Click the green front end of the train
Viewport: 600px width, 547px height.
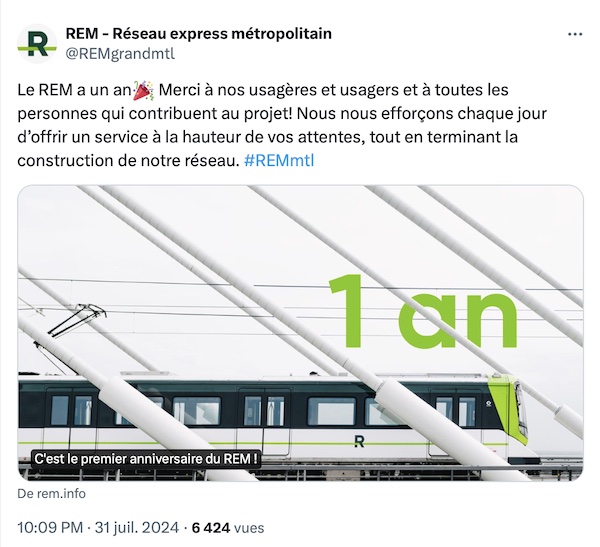515,408
